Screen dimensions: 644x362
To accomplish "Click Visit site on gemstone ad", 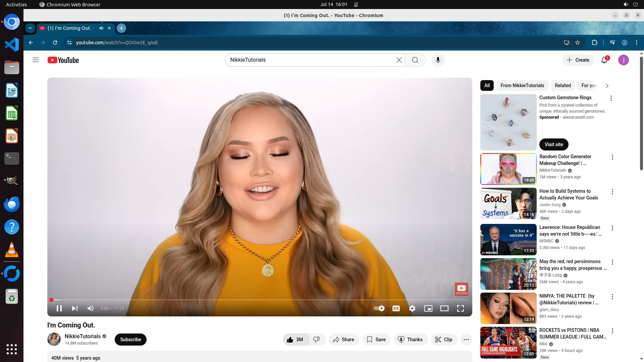I will pyautogui.click(x=553, y=144).
